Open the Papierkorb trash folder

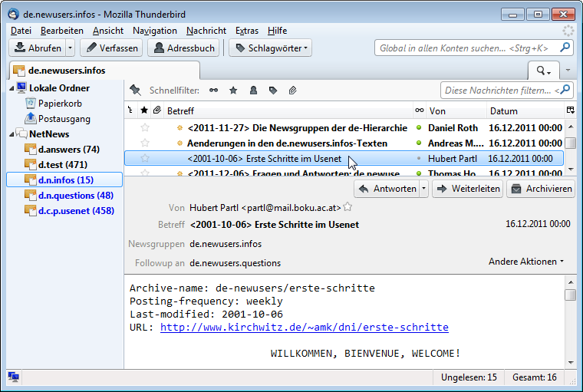point(60,104)
